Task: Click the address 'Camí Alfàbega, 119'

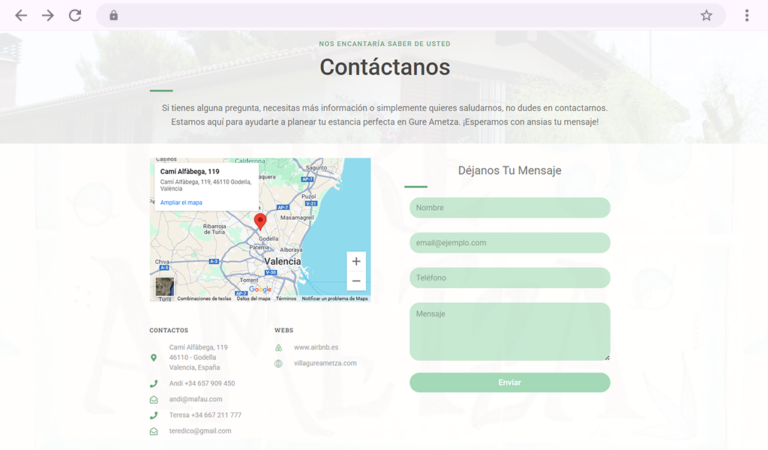Action: 198,347
